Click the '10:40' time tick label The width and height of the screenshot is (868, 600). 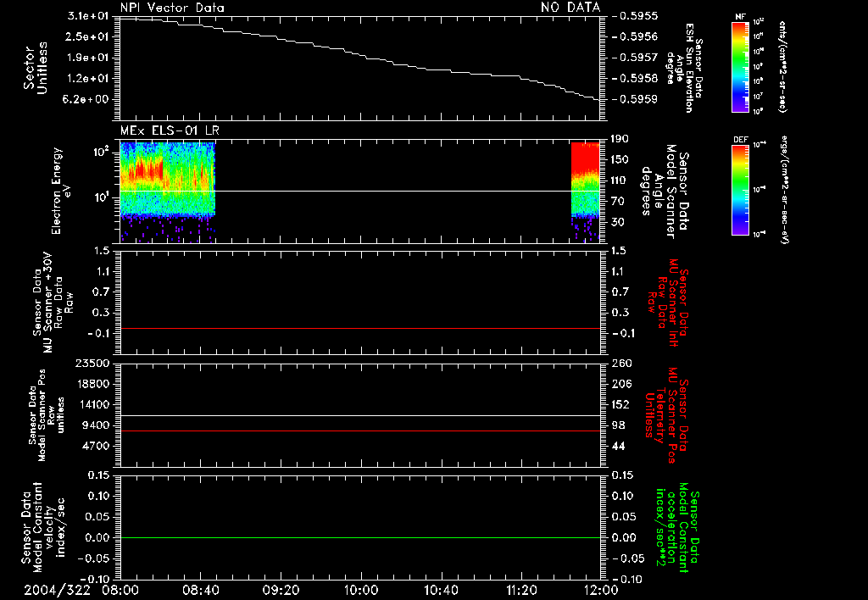click(441, 590)
